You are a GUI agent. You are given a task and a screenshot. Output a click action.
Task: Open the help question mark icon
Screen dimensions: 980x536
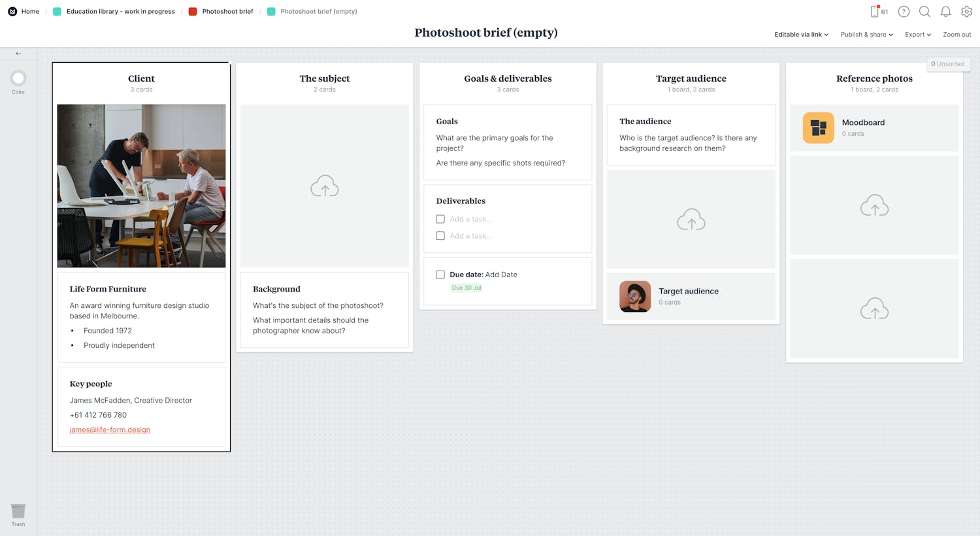point(904,11)
